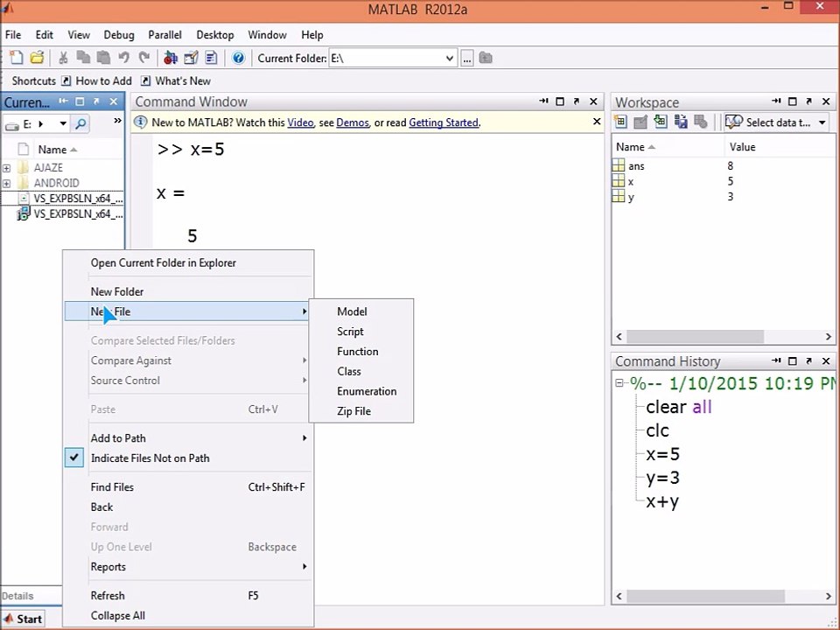Screen dimensions: 840x630
Task: Maximize the Workspace panel
Action: point(793,101)
